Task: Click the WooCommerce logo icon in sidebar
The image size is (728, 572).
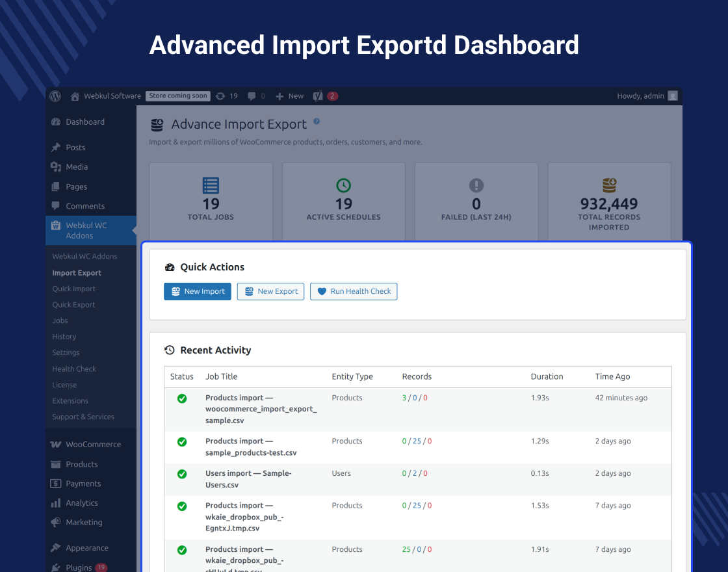Action: [56, 445]
